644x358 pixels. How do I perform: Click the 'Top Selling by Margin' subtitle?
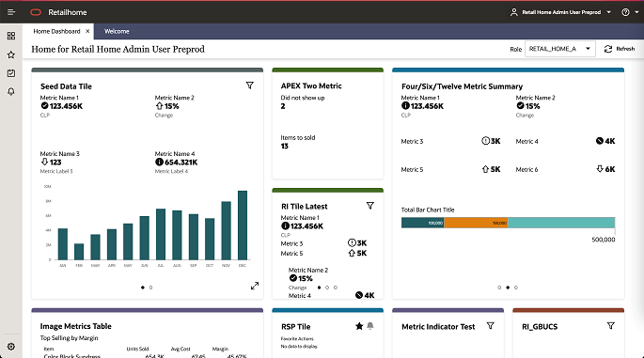69,338
